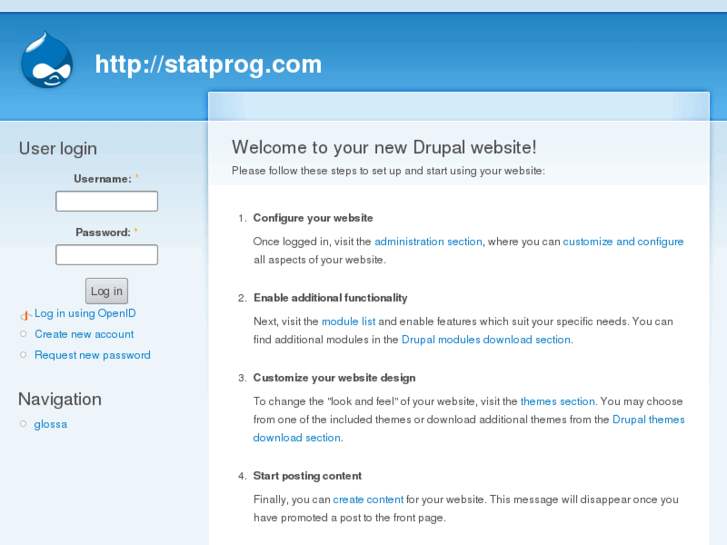Click Customize your website design step title

334,378
